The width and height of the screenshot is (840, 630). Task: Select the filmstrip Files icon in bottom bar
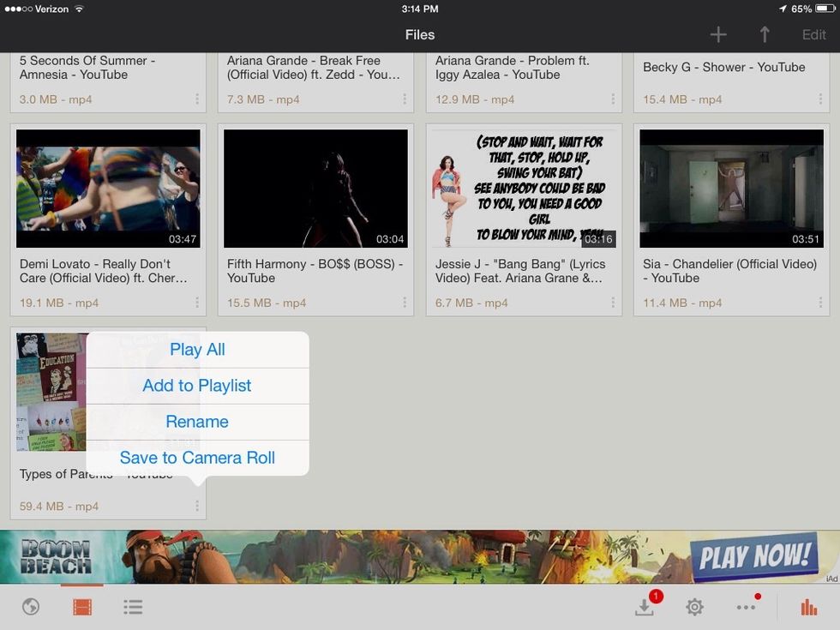tap(82, 606)
